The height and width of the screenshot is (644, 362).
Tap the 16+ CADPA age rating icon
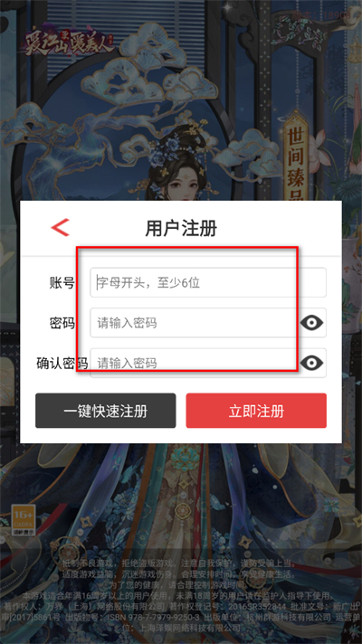(24, 519)
